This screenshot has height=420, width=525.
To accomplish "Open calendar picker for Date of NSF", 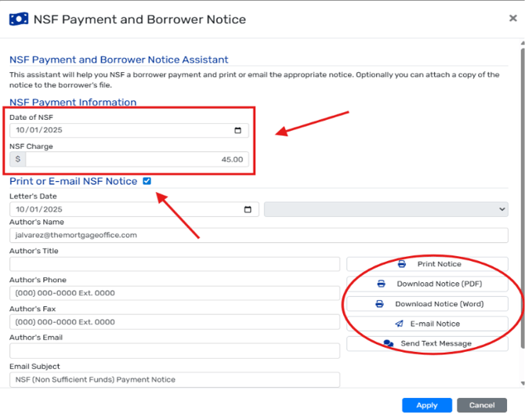I will click(x=238, y=131).
